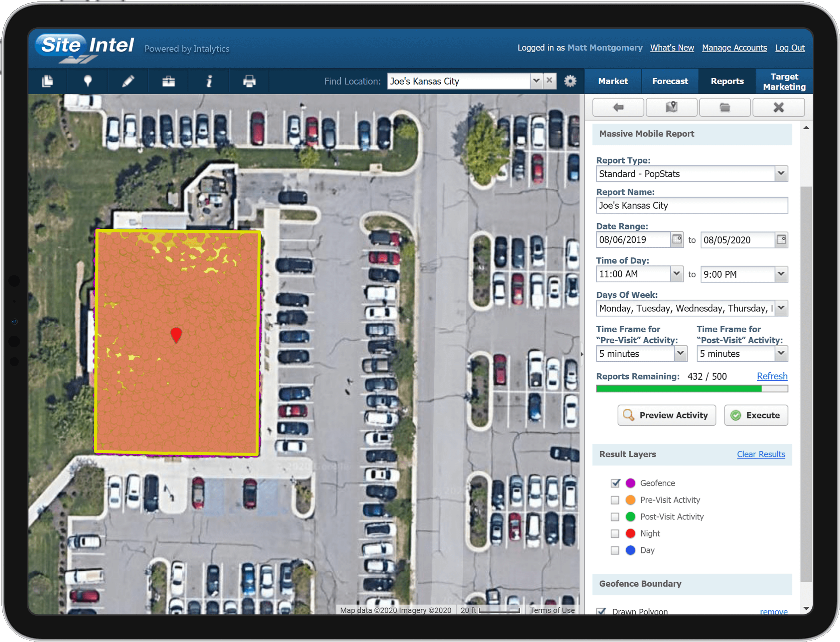
Task: Click the Terms of Use map link
Action: [x=552, y=610]
